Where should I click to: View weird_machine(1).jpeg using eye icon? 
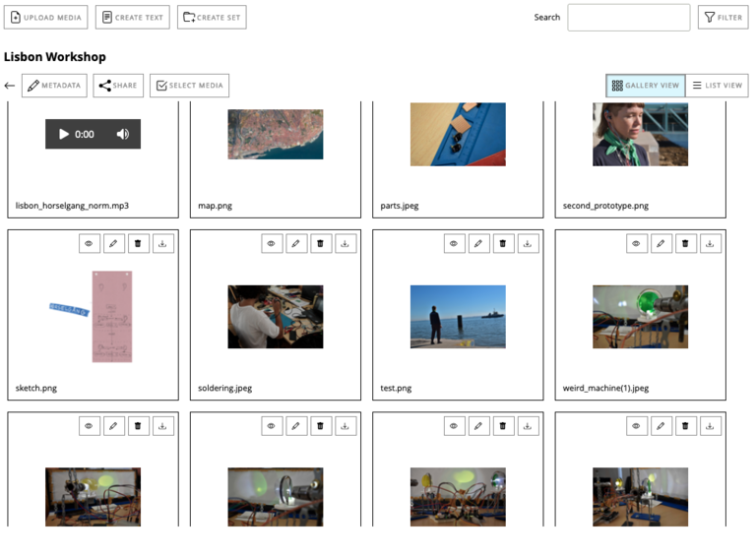coord(636,243)
